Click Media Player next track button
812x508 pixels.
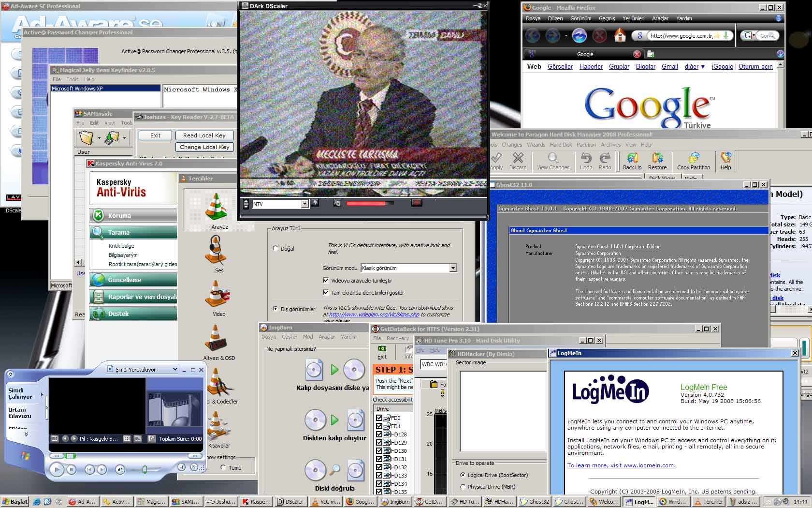[101, 469]
